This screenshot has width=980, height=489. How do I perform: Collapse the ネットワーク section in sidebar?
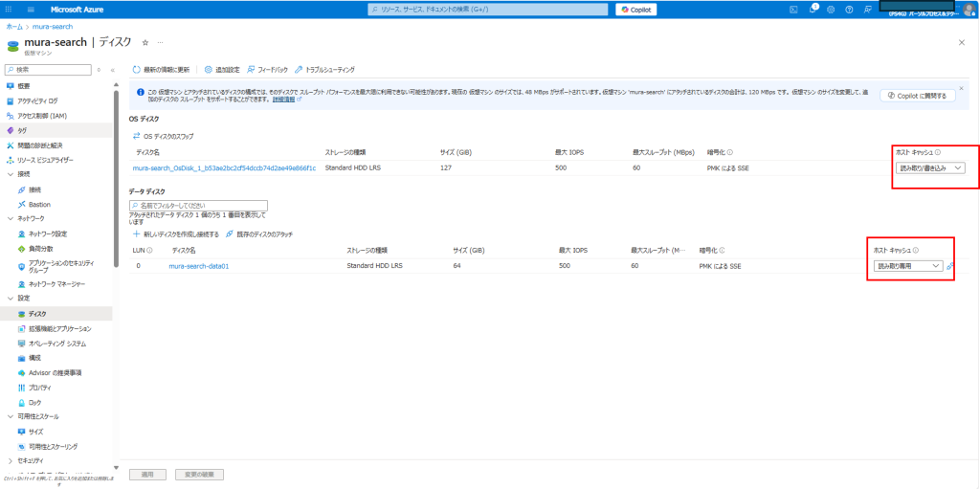coord(10,218)
